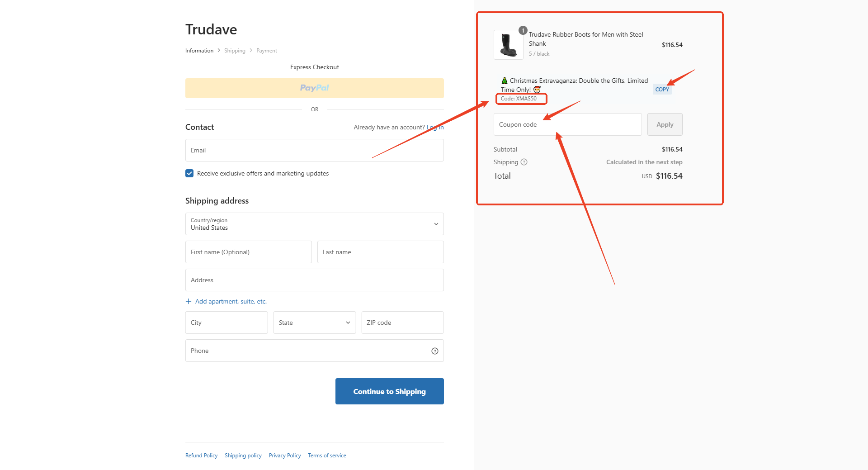868x470 pixels.
Task: Open the Shipping policy link
Action: (x=243, y=456)
